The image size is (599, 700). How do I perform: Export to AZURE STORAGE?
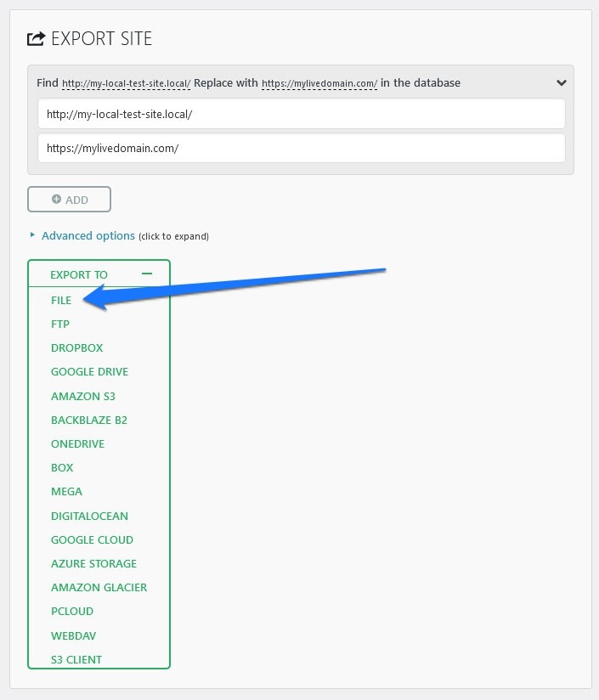pyautogui.click(x=93, y=563)
